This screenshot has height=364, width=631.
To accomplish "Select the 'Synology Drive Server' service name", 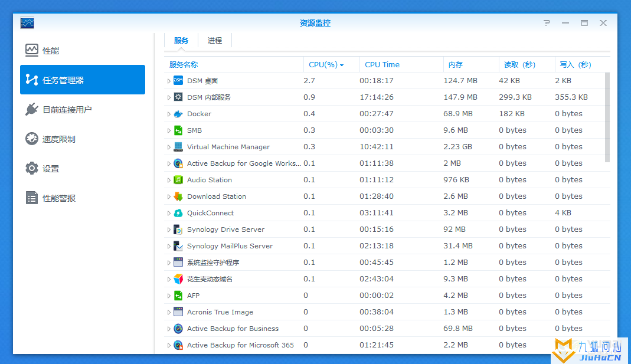I will point(225,229).
